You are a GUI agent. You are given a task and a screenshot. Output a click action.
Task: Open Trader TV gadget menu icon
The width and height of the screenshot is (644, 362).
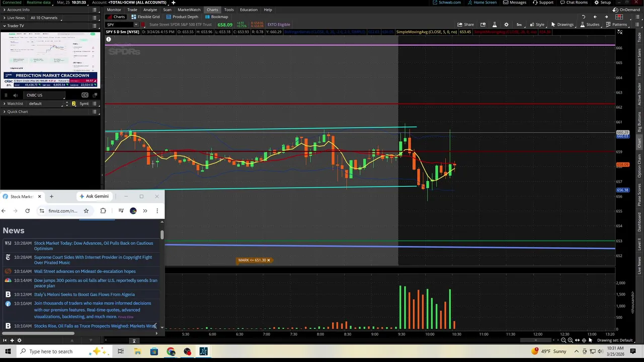95,26
